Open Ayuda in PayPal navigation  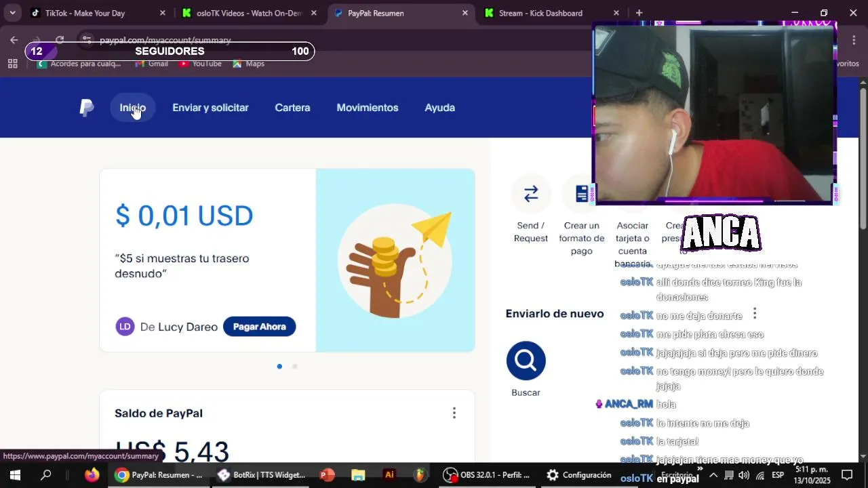point(439,108)
